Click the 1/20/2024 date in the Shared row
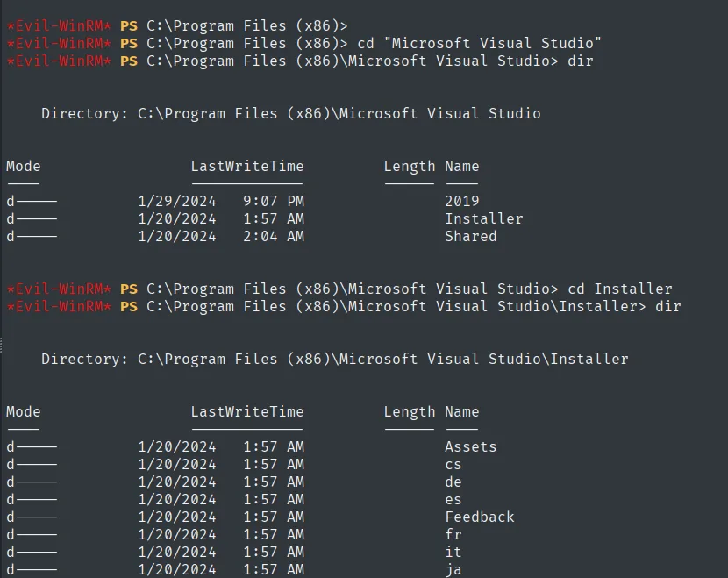 click(x=177, y=237)
